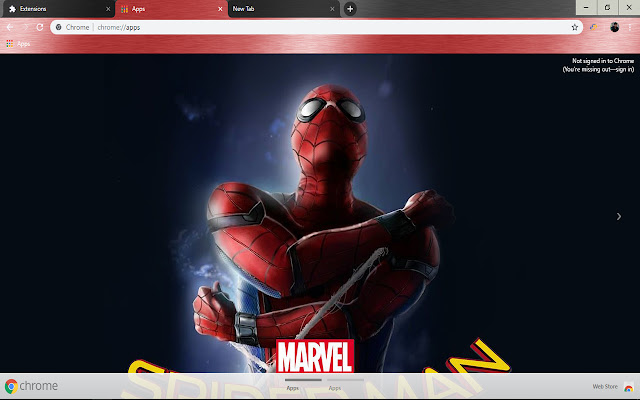
Task: Go forward with the forward arrow
Action: click(25, 27)
